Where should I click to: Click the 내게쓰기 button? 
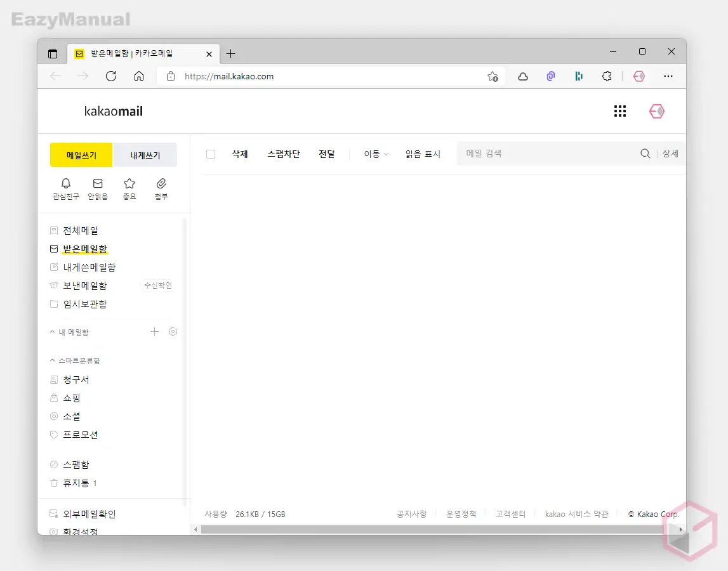[x=145, y=155]
